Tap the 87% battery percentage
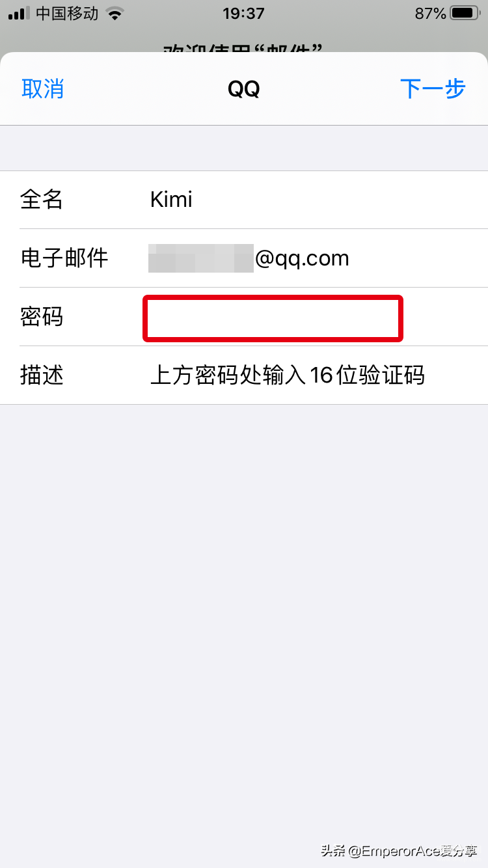 point(431,13)
